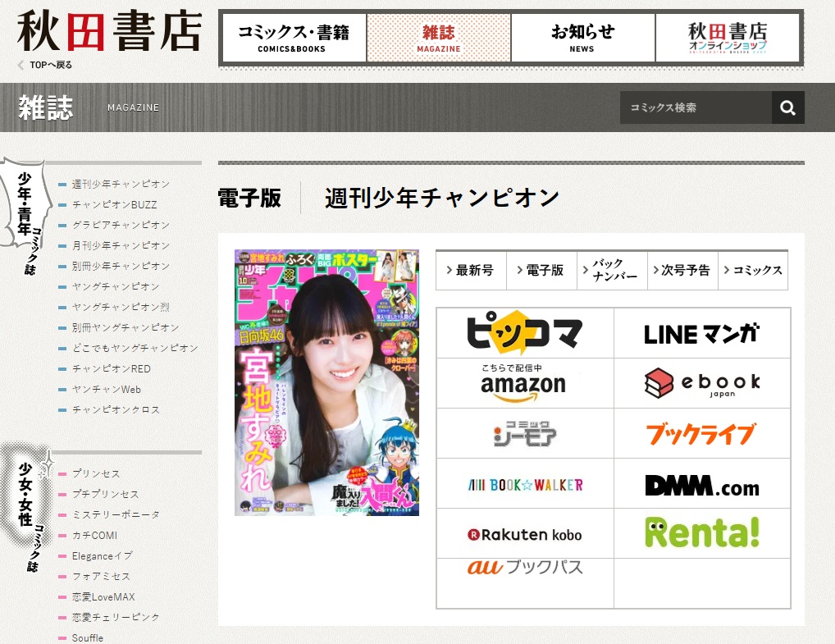
Task: Open the BookLive store logo
Action: click(x=701, y=433)
